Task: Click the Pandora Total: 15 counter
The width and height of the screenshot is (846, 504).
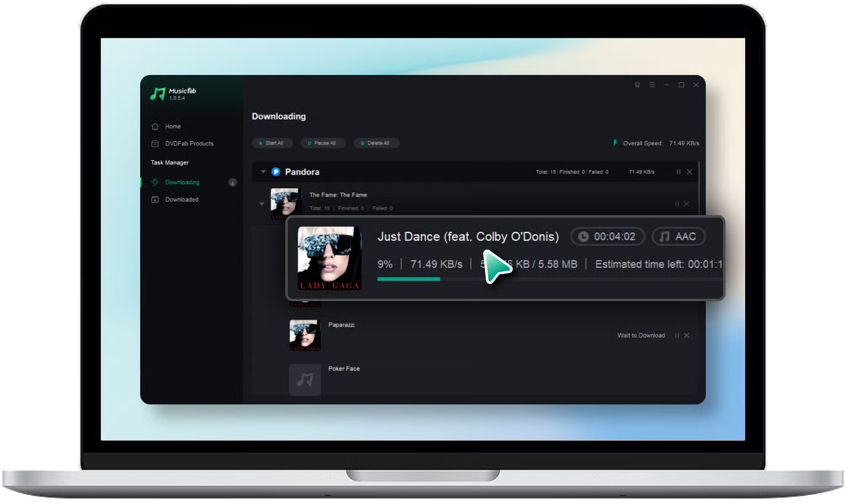Action: click(x=546, y=172)
